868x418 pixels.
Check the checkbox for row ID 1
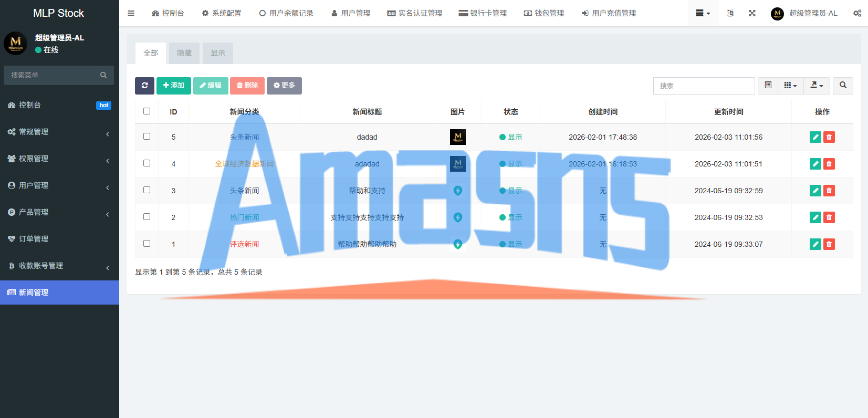[x=147, y=244]
